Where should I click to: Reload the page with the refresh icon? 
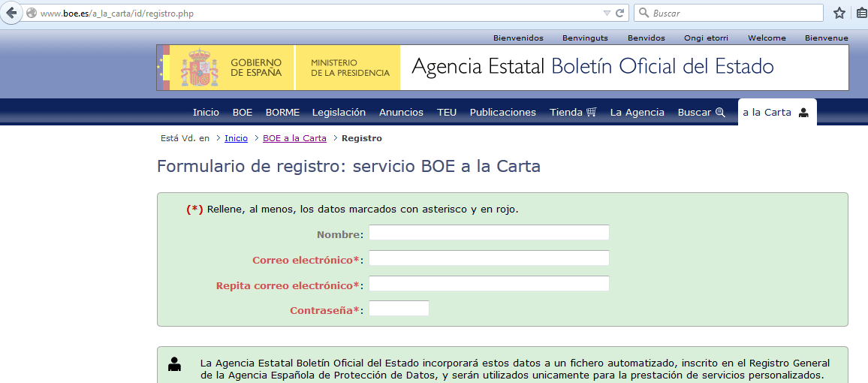click(x=620, y=13)
